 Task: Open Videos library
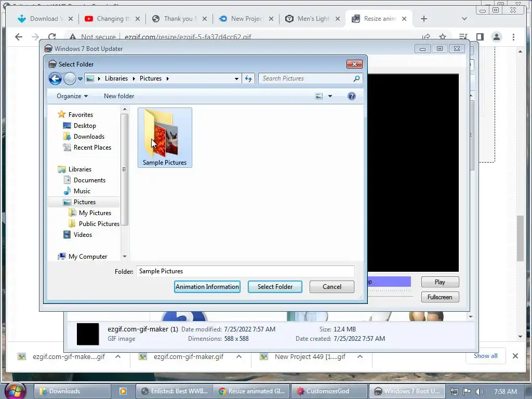tap(78, 235)
